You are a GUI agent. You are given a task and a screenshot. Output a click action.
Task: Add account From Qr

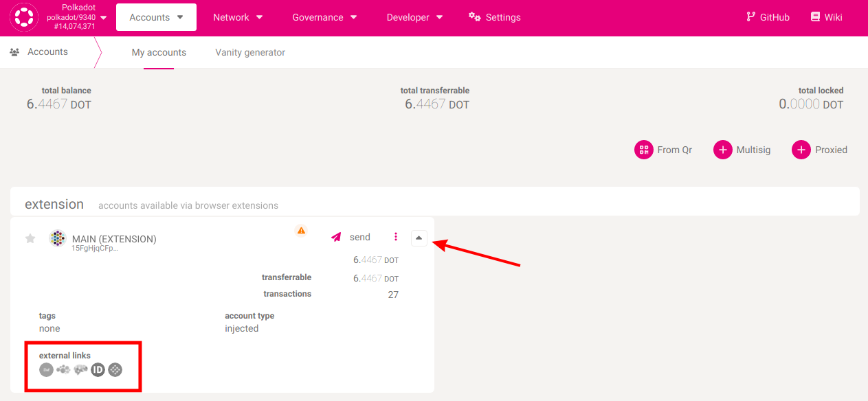tap(664, 150)
